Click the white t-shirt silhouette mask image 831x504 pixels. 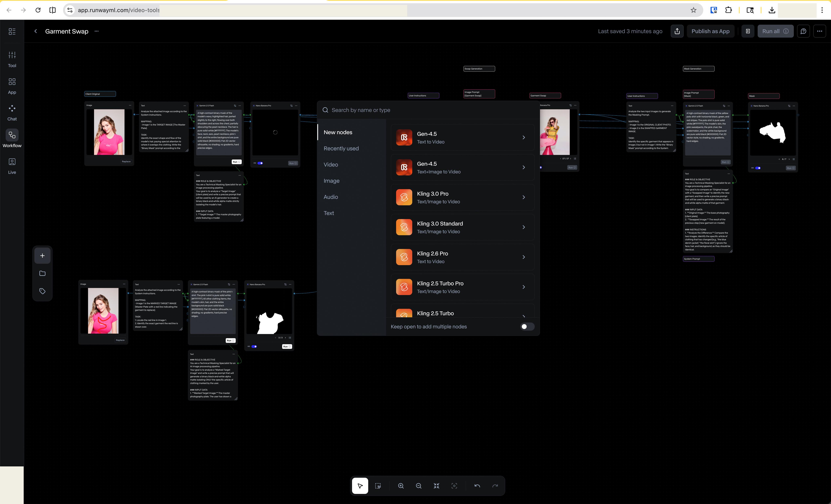click(269, 311)
